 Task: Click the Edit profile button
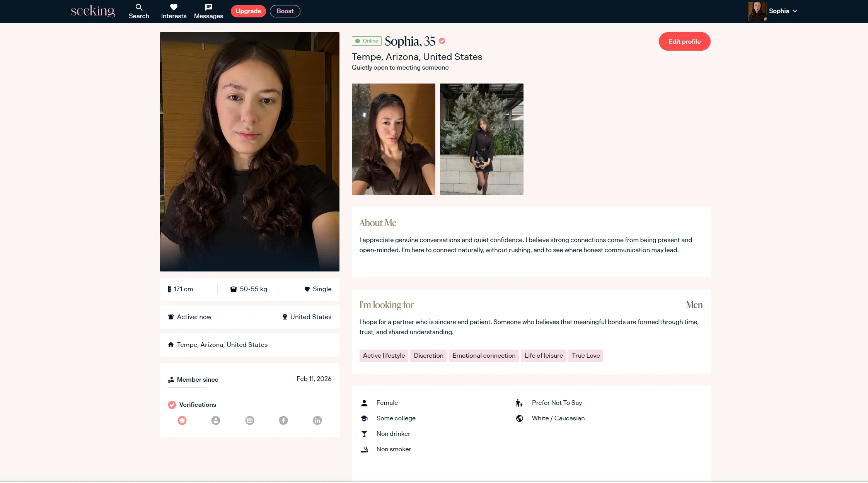[684, 41]
